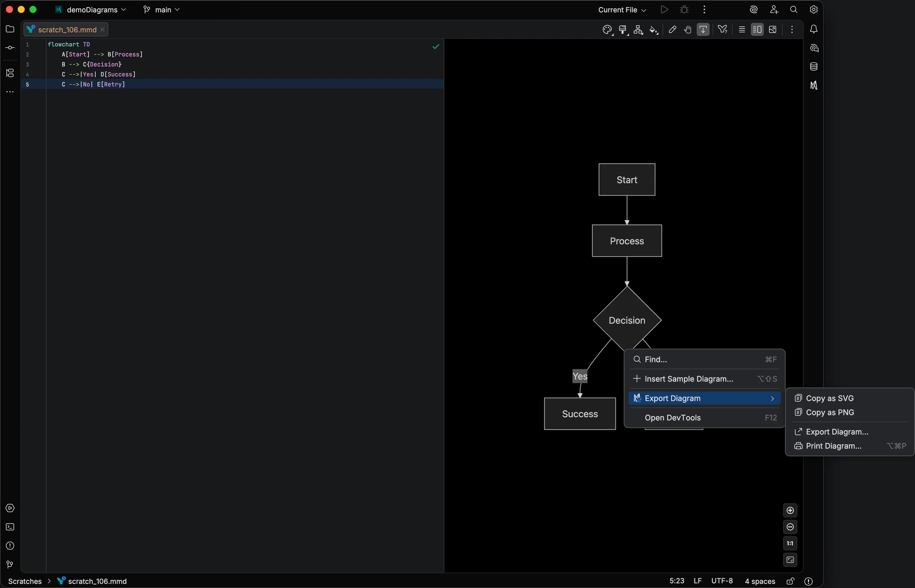Open the AI Assistant spiral icon
Viewport: 915px width, 588px height.
click(x=753, y=9)
